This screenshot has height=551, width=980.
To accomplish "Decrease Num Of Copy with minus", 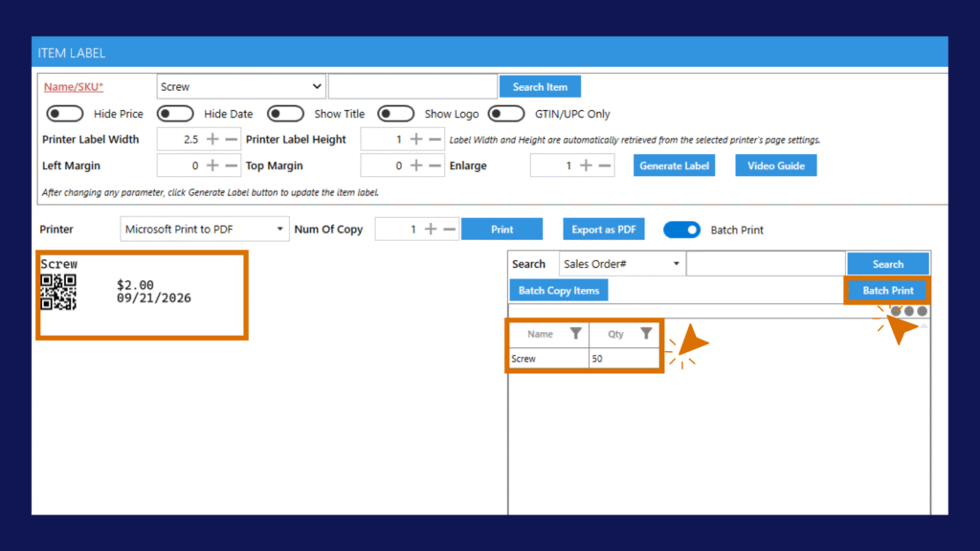I will [x=450, y=230].
